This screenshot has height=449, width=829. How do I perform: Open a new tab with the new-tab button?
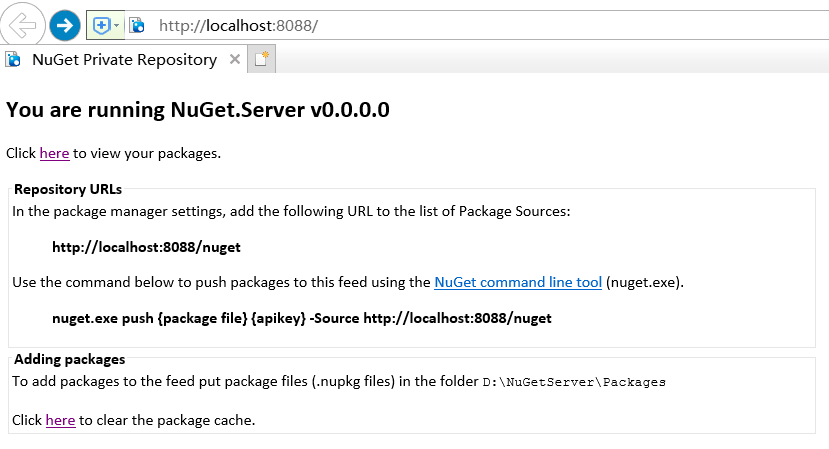pos(262,60)
